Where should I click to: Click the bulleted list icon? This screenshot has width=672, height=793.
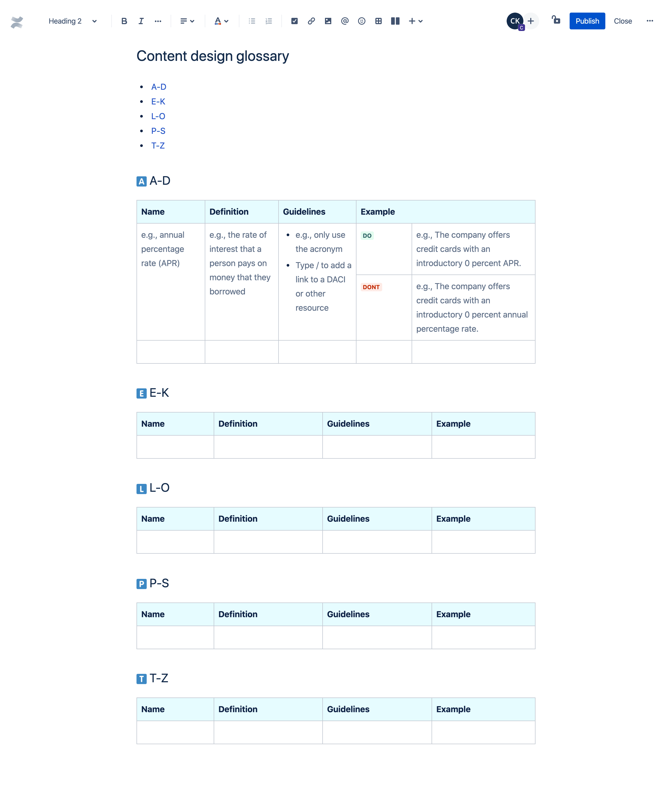252,21
